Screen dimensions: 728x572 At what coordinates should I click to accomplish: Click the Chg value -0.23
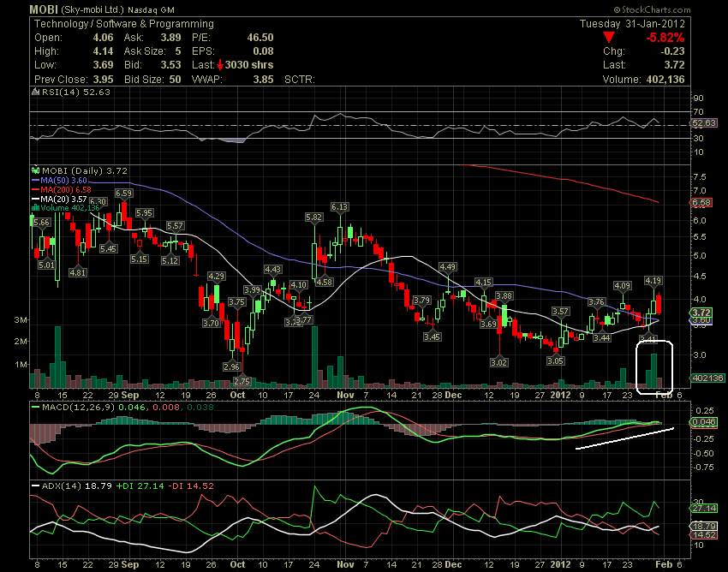click(x=671, y=51)
